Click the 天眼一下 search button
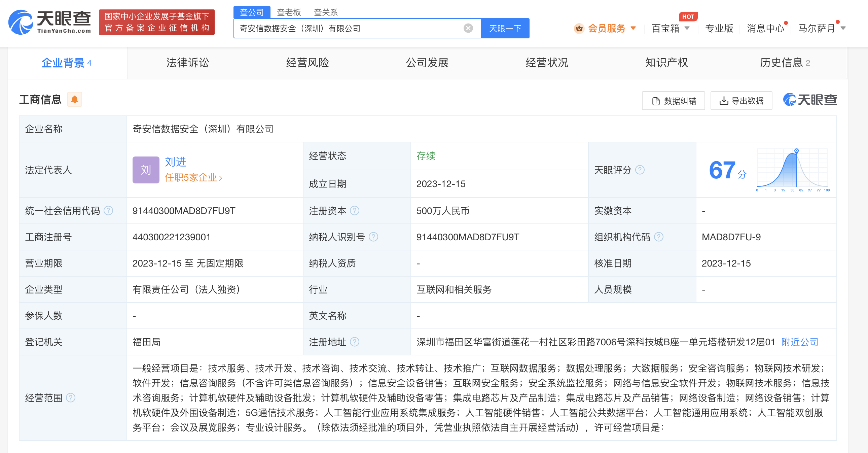 click(505, 28)
